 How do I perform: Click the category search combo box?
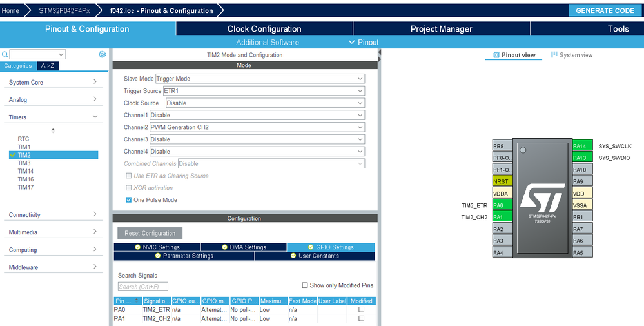[x=37, y=54]
